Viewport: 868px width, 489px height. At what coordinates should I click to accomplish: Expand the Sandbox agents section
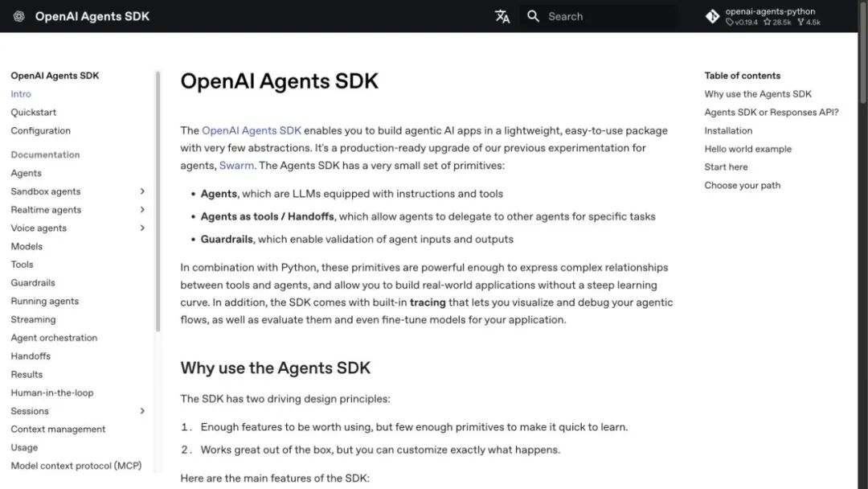pyautogui.click(x=142, y=191)
